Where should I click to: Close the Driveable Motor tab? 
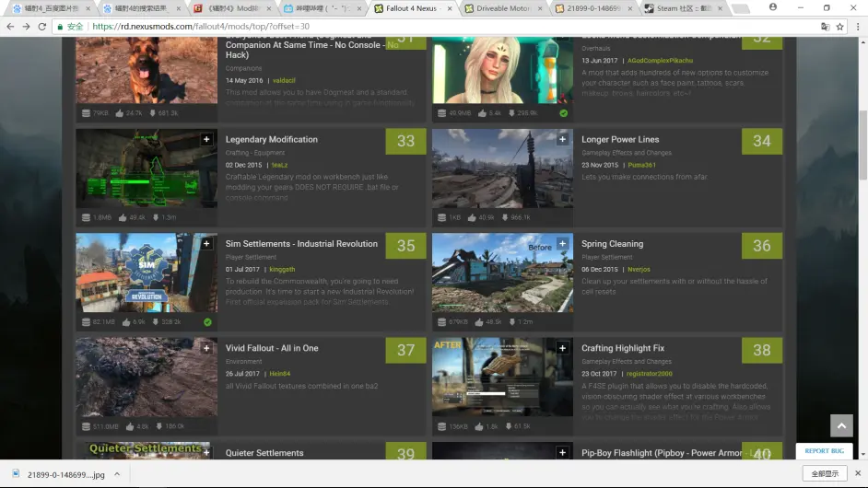(540, 8)
